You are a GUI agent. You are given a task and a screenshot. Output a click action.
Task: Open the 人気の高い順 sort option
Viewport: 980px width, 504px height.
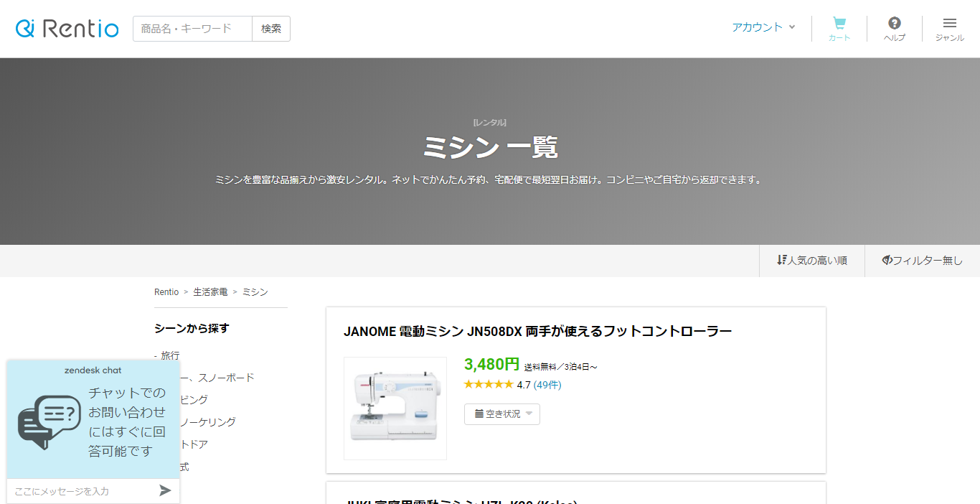tap(812, 261)
